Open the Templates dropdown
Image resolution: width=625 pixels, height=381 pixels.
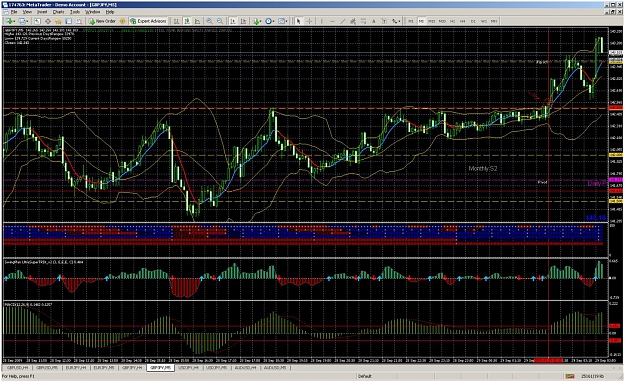pos(283,21)
